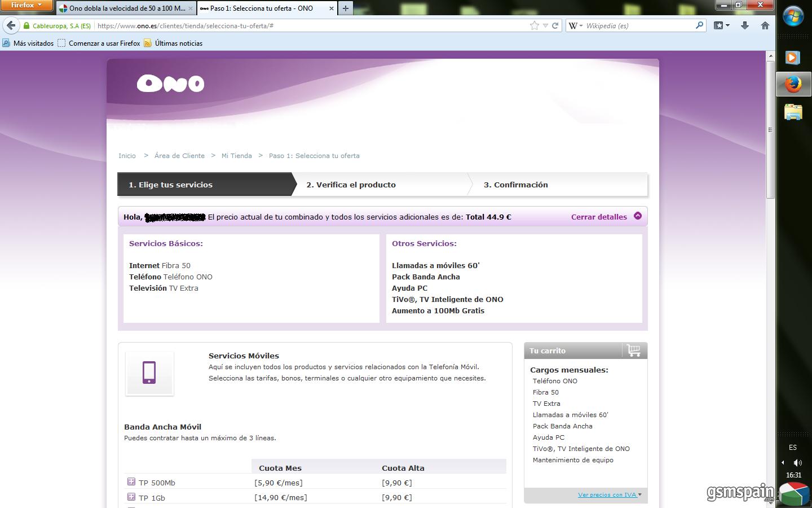This screenshot has width=812, height=508.
Task: Click the [5,90 €/mes] price cell
Action: click(279, 483)
